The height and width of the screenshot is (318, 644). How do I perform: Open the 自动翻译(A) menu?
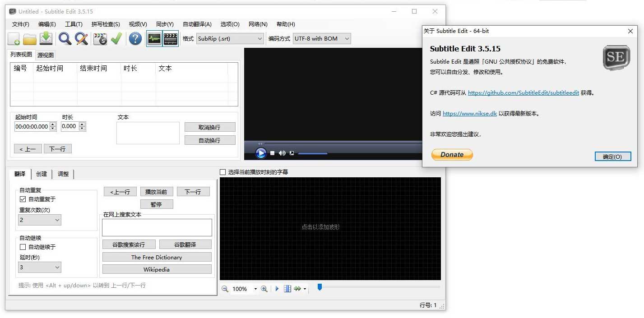click(197, 24)
